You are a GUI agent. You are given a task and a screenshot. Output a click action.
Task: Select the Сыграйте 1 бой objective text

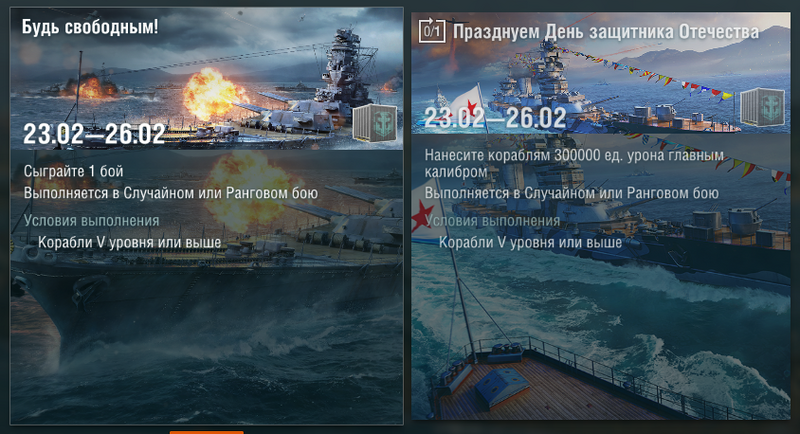coord(73,171)
